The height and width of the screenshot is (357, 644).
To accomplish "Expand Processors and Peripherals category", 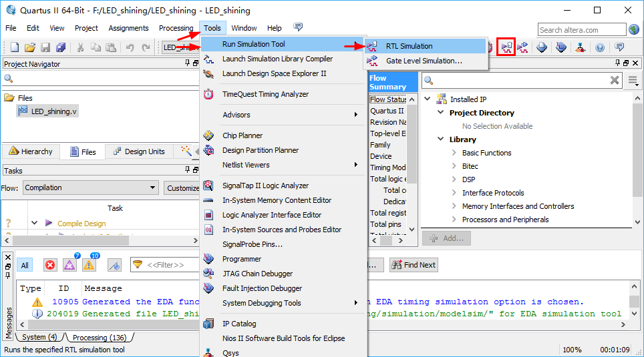I will pos(454,220).
